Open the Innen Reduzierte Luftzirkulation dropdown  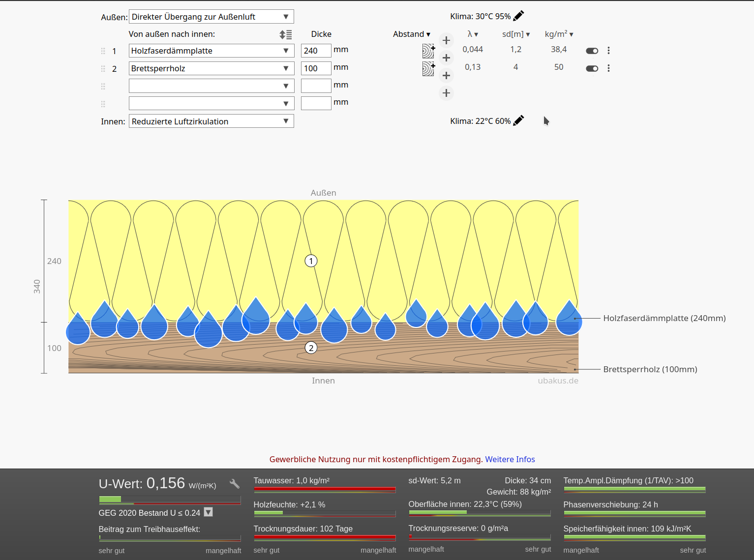(x=211, y=121)
